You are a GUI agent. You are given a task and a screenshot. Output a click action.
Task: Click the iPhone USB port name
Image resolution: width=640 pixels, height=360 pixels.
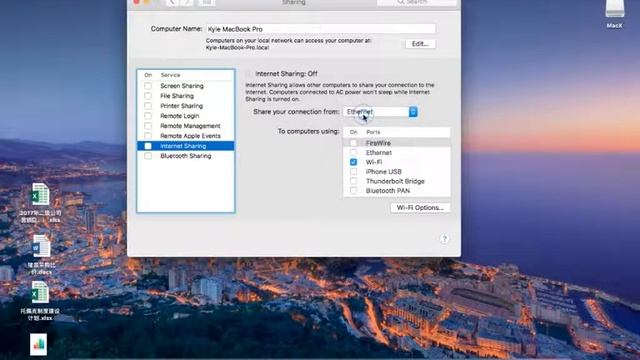[x=384, y=172]
